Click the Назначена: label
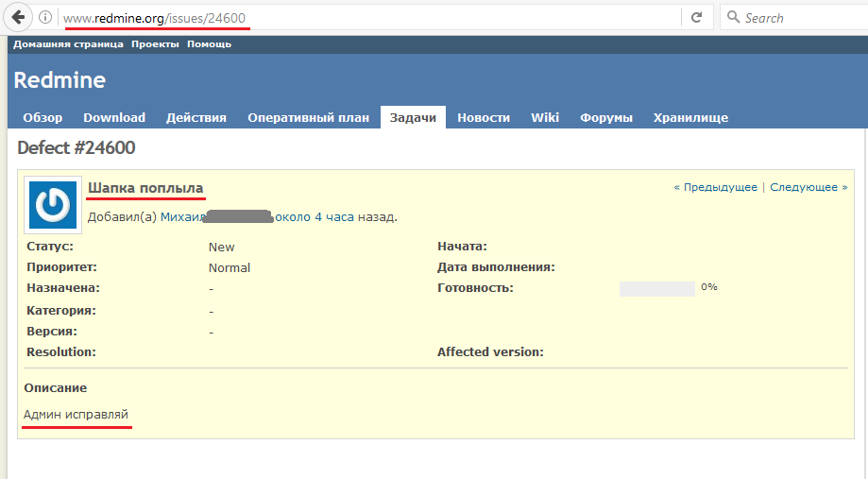The image size is (868, 479). 63,288
